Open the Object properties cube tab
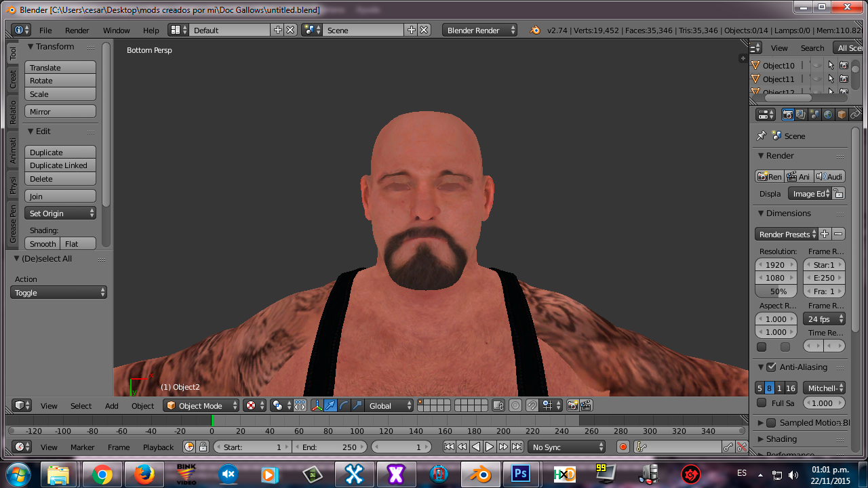This screenshot has height=488, width=868. coord(842,115)
